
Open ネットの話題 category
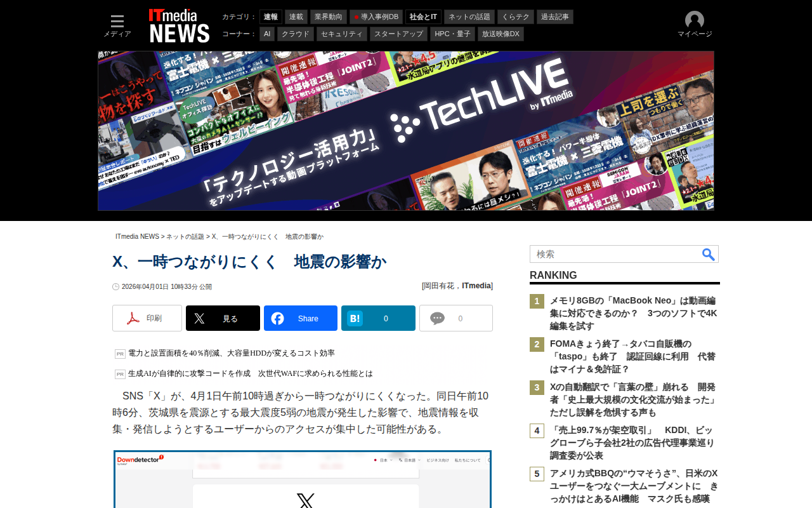pos(469,17)
